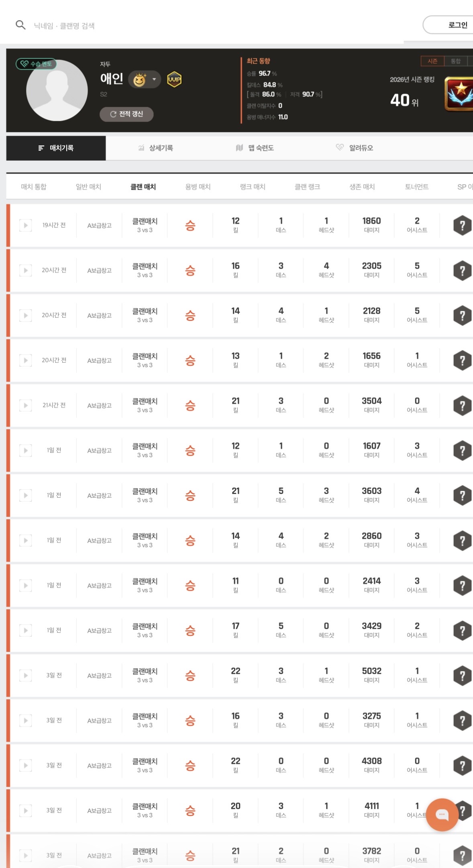This screenshot has height=868, width=473.
Task: Open the orange chat bubble widget
Action: [442, 815]
